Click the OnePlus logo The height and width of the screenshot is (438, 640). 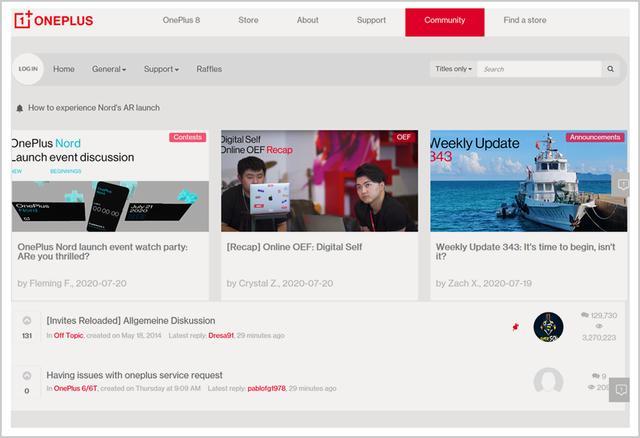tap(53, 20)
